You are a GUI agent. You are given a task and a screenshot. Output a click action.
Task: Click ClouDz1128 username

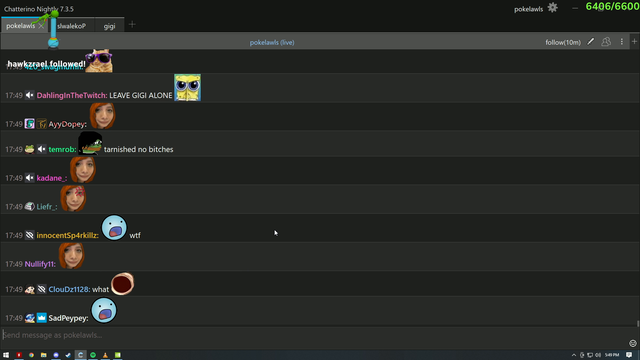[69, 289]
